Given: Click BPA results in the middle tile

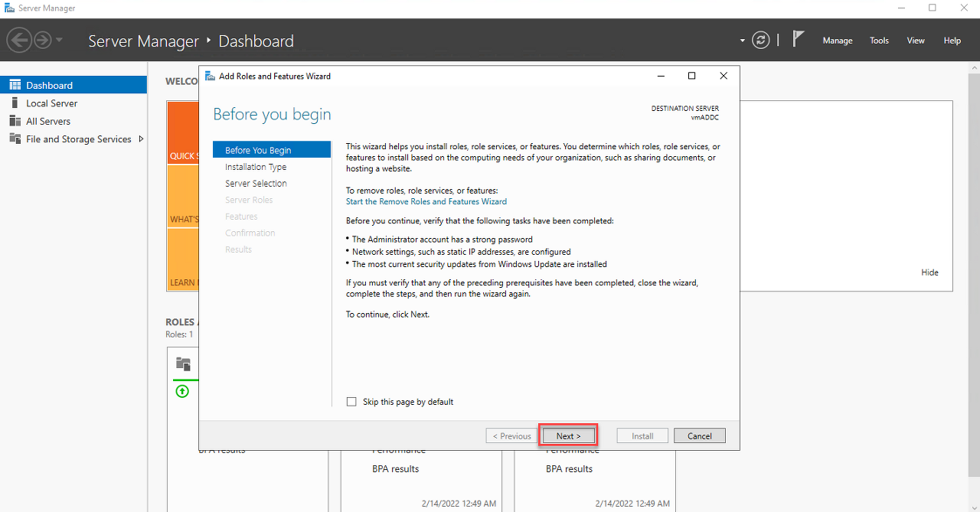Looking at the screenshot, I should (396, 469).
